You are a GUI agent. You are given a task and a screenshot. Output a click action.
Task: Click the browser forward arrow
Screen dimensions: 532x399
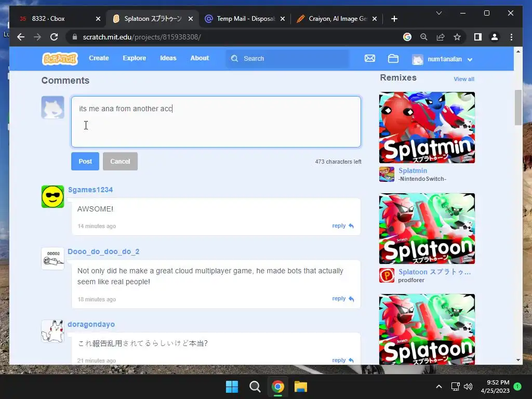[37, 37]
